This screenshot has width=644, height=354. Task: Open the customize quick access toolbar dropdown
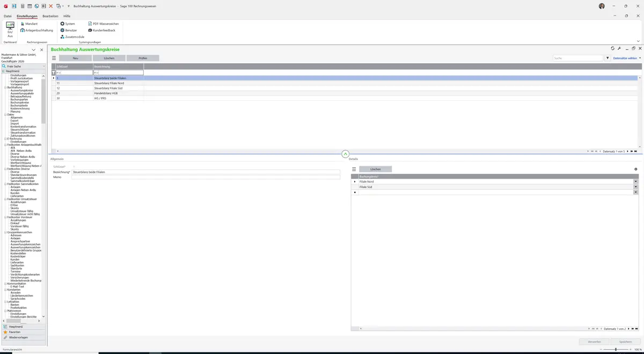(68, 5)
